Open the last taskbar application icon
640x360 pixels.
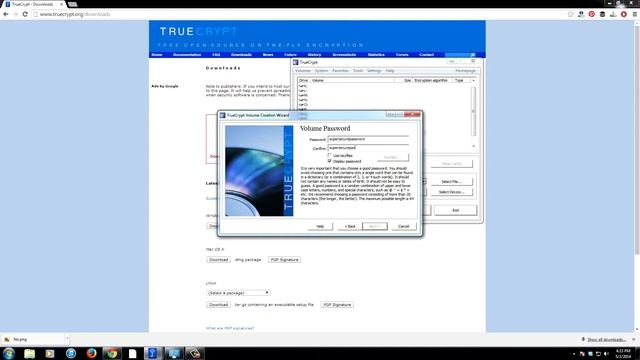coord(194,353)
